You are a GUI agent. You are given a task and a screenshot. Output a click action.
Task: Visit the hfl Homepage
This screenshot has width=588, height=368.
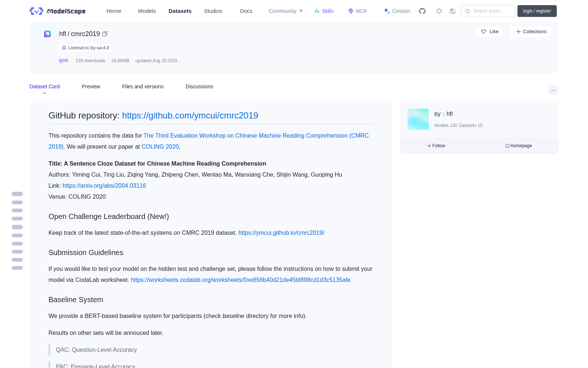click(519, 146)
